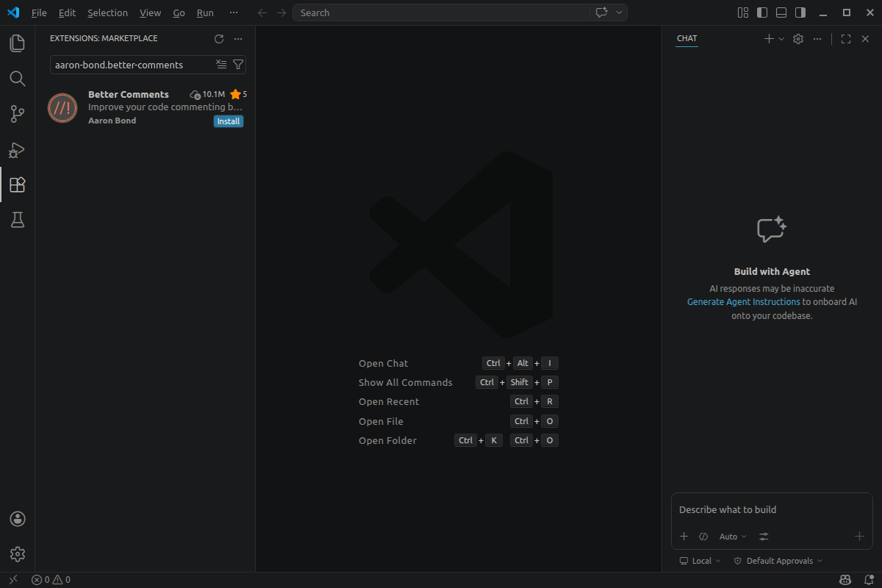Open the chat icon in title bar
Screen dimensions: 882x588
click(x=602, y=12)
